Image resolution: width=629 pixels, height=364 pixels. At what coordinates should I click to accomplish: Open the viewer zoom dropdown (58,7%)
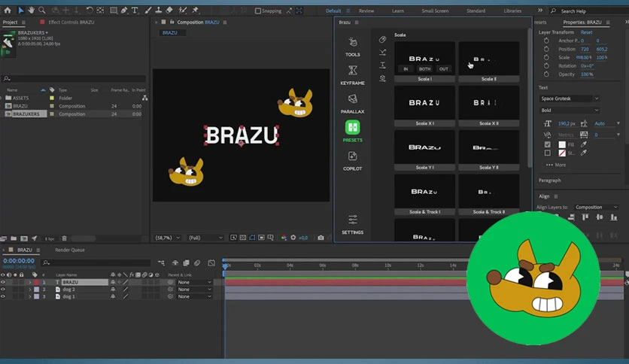click(167, 238)
